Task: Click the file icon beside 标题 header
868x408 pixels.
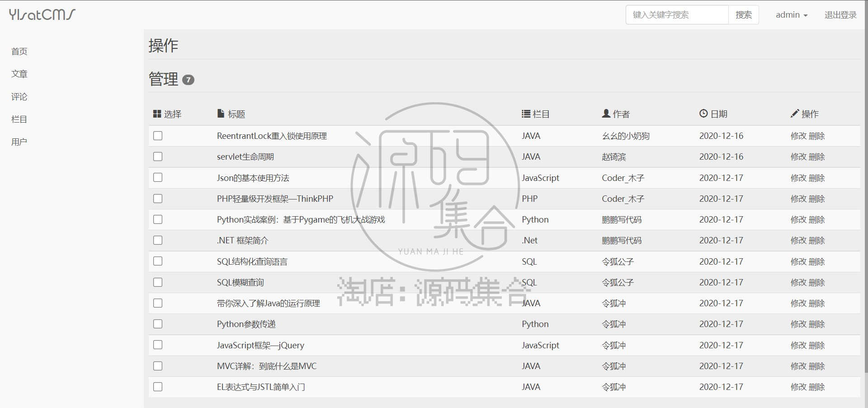Action: tap(221, 114)
